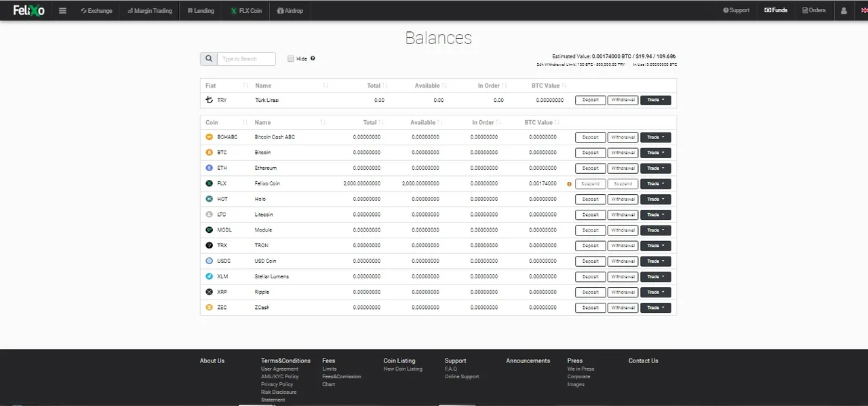Click Deposit button for XLM
868x406 pixels.
(591, 277)
